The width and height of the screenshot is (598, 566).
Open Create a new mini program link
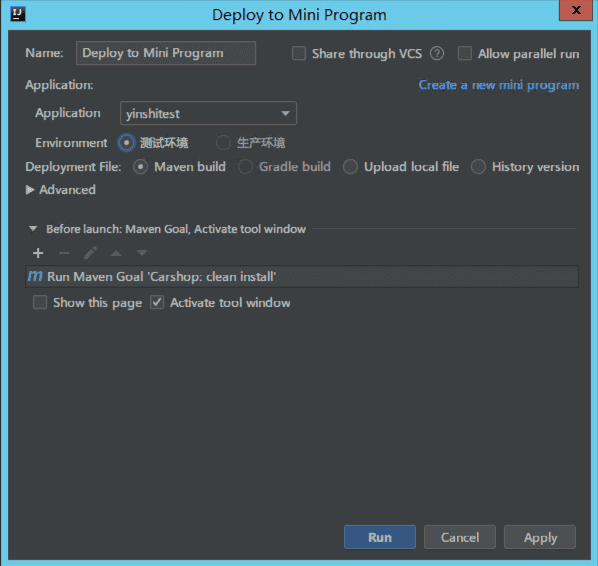499,85
